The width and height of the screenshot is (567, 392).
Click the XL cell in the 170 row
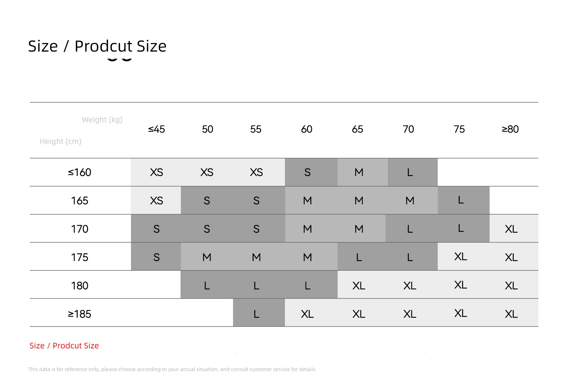[x=514, y=228]
